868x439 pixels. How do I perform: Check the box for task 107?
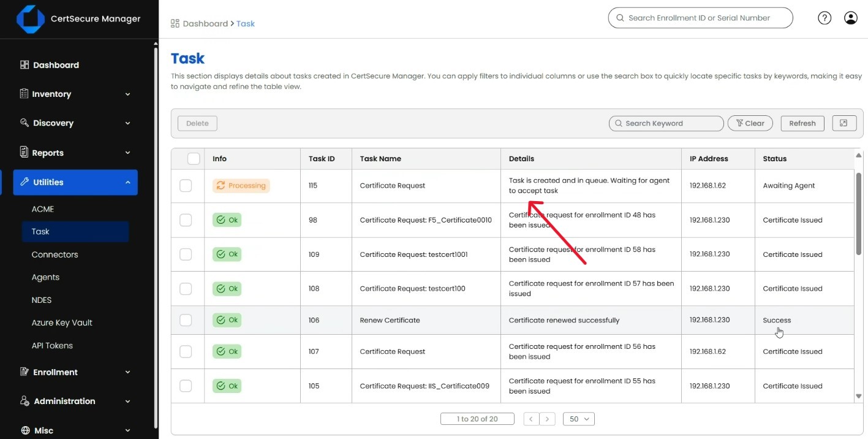click(x=186, y=351)
